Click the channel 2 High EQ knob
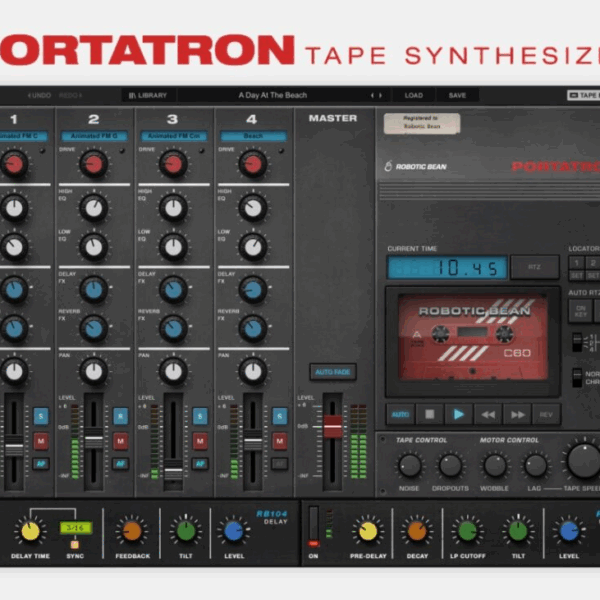Screen dimensions: 600x600 coord(94,208)
